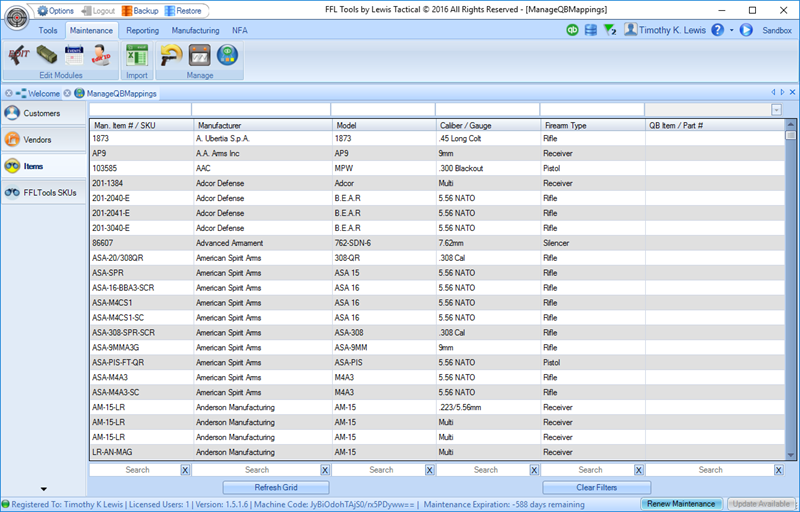Image resolution: width=800 pixels, height=512 pixels.
Task: Select Vendors in the left sidebar
Action: coord(37,139)
